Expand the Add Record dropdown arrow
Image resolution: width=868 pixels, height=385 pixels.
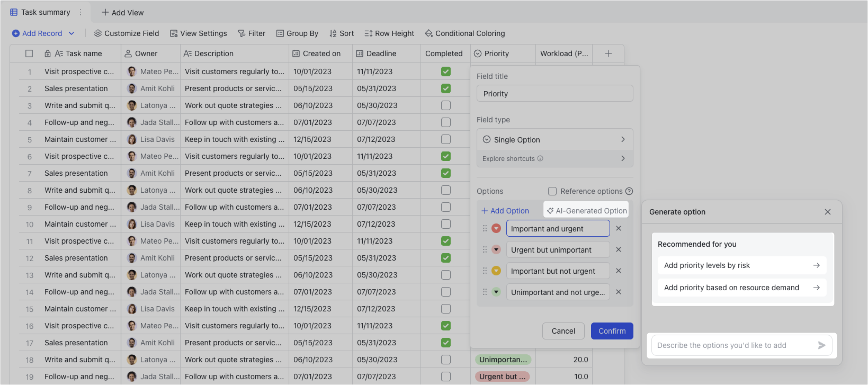(x=71, y=33)
